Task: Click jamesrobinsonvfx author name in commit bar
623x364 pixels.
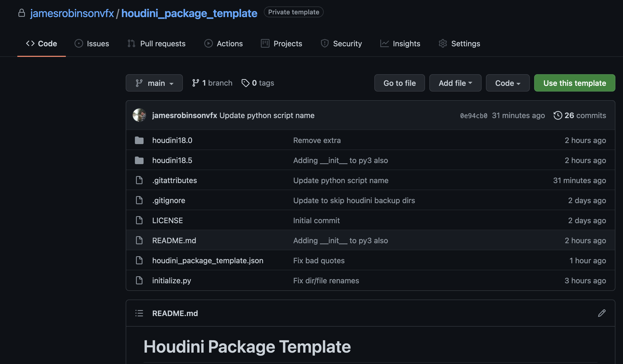Action: 185,115
